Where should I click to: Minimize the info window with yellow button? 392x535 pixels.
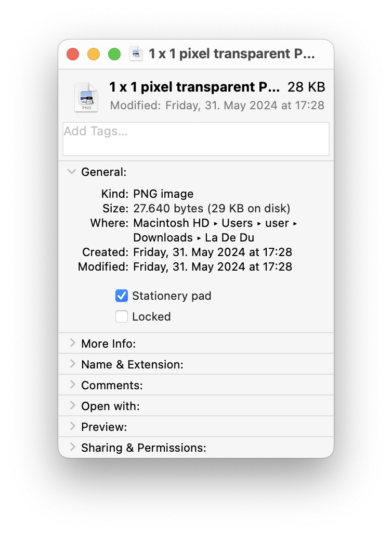[x=94, y=54]
